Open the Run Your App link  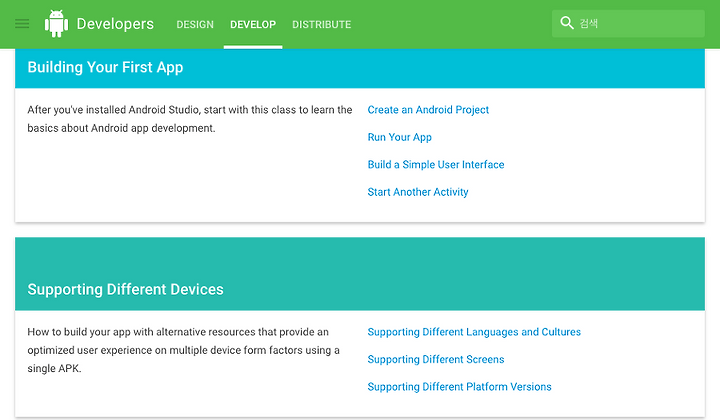tap(399, 137)
